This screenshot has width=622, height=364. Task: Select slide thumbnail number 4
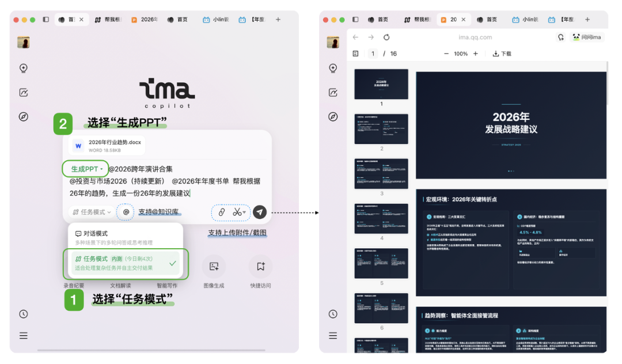pyautogui.click(x=381, y=219)
